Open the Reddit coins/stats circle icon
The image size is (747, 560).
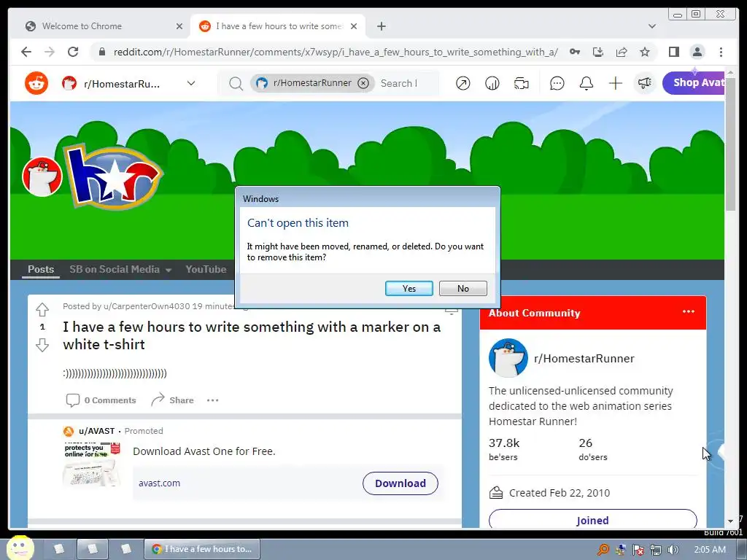[x=492, y=83]
